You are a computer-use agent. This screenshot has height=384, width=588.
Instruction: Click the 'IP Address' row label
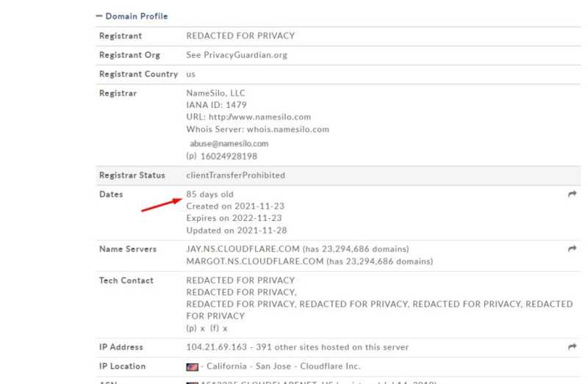121,347
